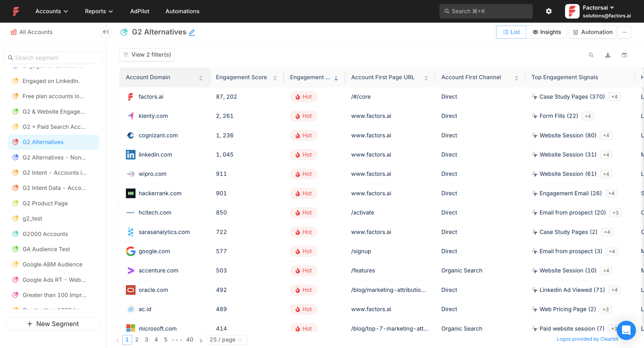Sort the Account Domain column
Viewport: 644px width, 348px height.
200,77
